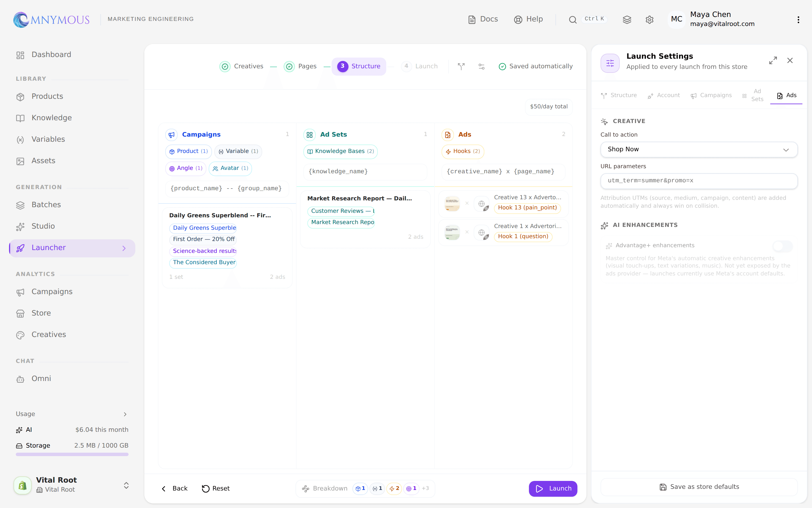Open the Docs link
This screenshot has height=508, width=812.
click(x=483, y=19)
